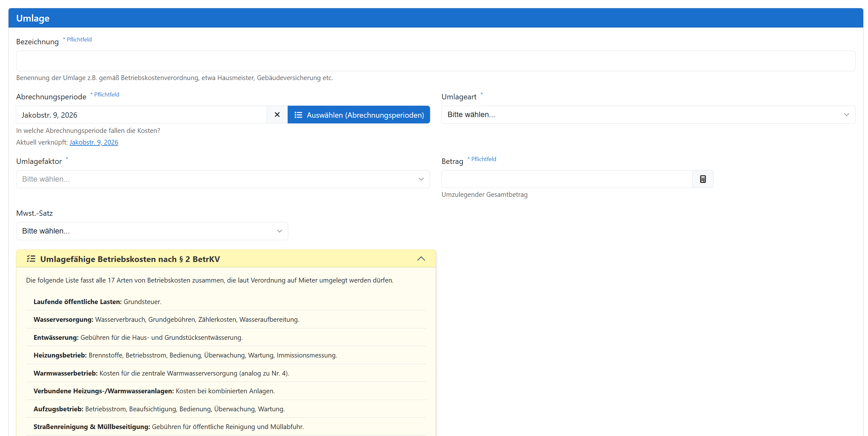This screenshot has height=436, width=868.
Task: Open the Mwst.-Satz dropdown
Action: (x=152, y=231)
